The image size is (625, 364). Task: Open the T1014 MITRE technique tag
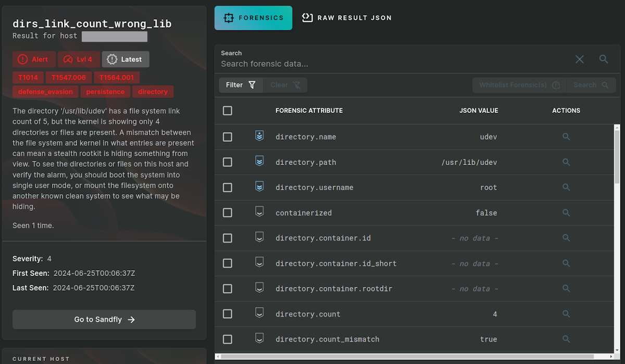coord(28,77)
